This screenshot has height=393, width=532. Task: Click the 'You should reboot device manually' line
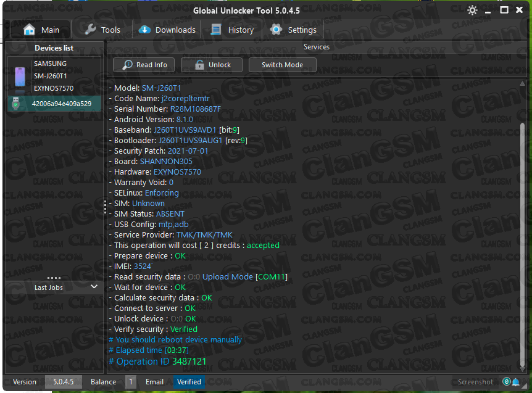pyautogui.click(x=175, y=339)
